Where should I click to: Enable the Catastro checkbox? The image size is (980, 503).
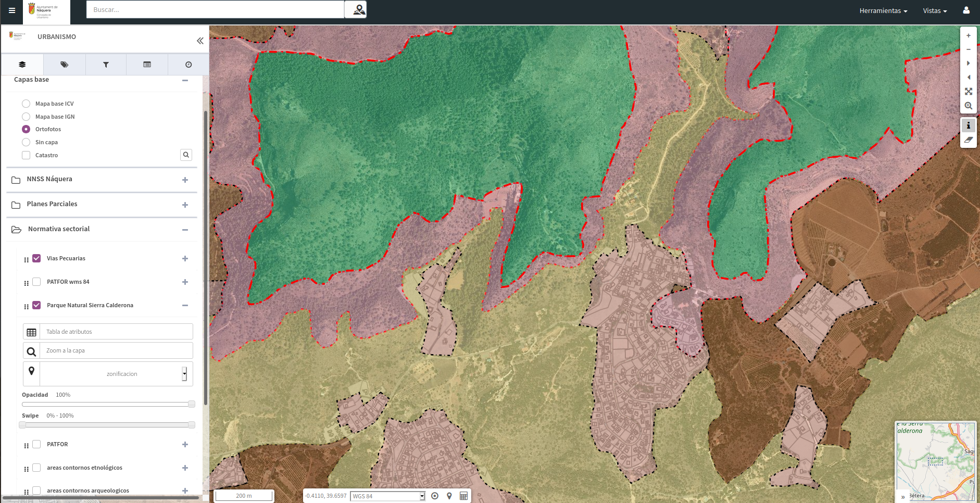(26, 155)
